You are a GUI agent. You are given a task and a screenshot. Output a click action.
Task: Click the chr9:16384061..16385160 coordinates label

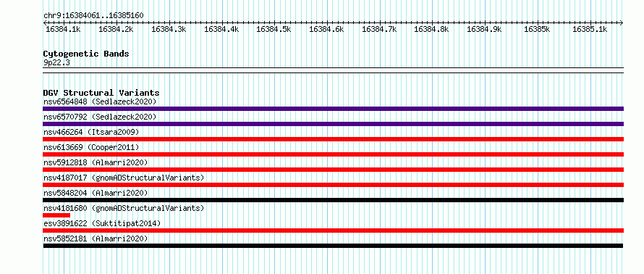(93, 16)
